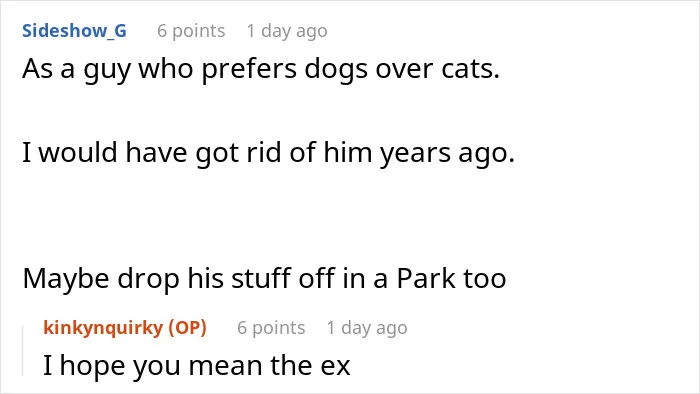Click the word 'Maybe' in the third line
The image size is (700, 394).
click(x=66, y=279)
